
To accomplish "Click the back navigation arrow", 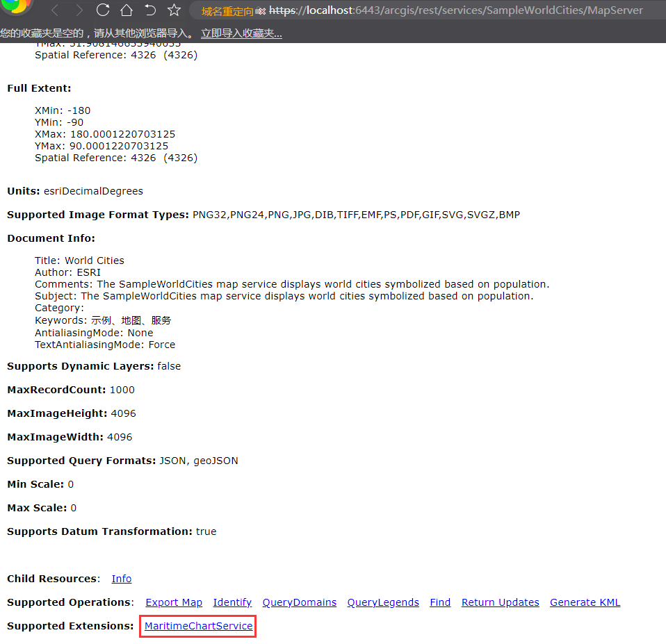I will (55, 10).
